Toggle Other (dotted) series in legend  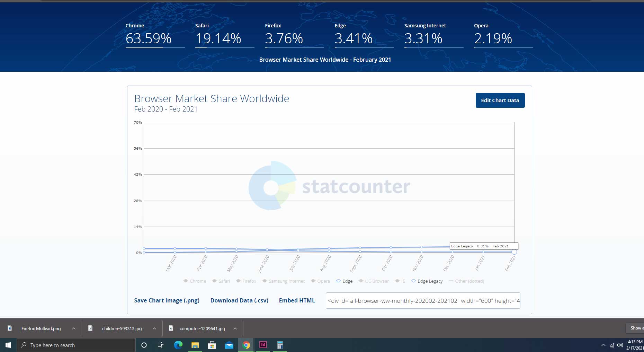coord(466,281)
